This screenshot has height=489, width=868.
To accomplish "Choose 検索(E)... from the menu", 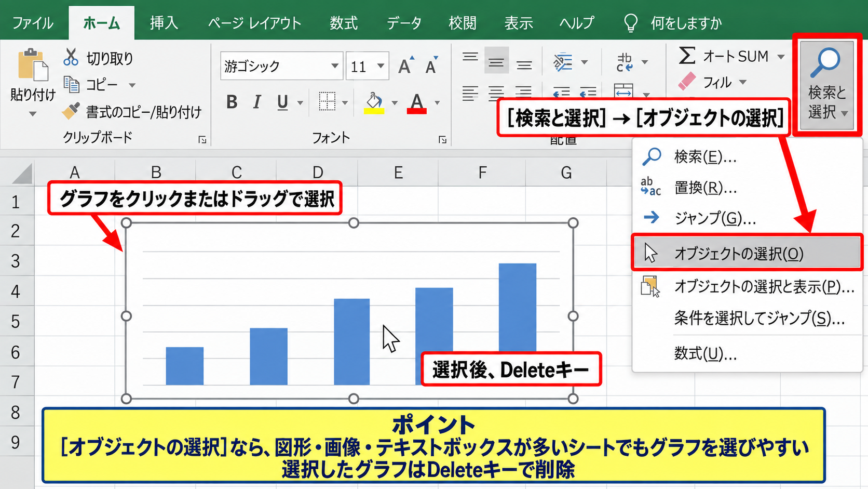I will [747, 156].
